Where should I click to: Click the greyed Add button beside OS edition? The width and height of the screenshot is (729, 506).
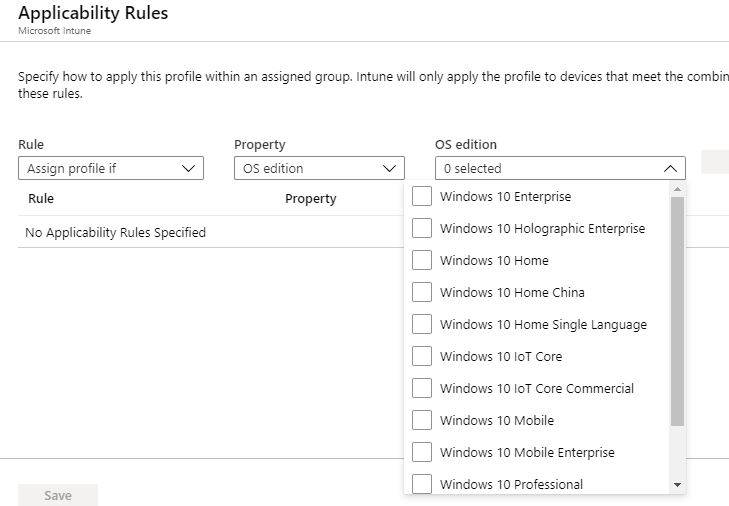(715, 162)
